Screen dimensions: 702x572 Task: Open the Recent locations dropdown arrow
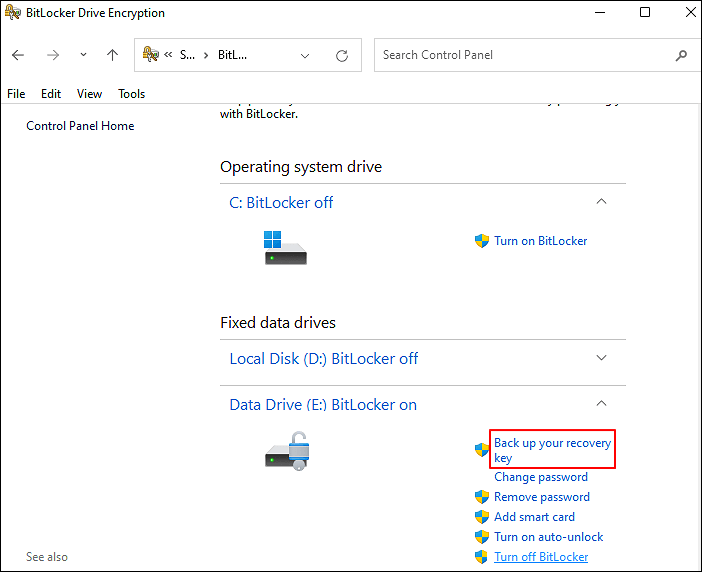point(83,55)
